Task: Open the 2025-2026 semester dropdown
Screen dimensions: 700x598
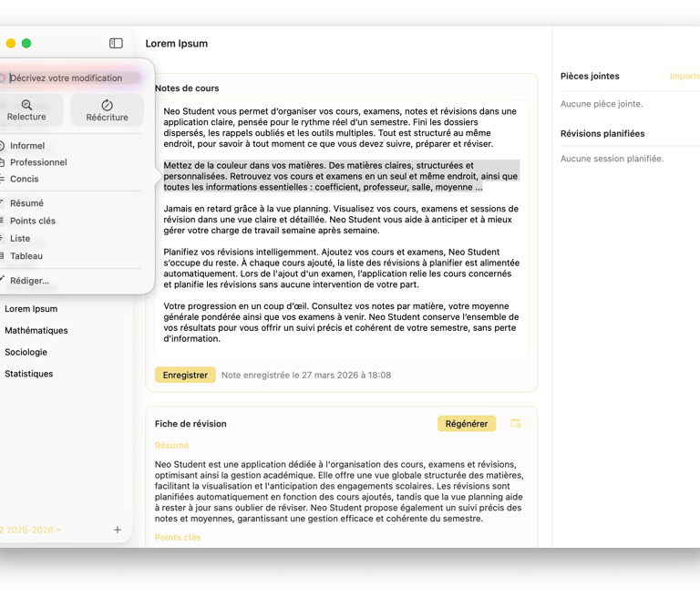Action: click(30, 530)
